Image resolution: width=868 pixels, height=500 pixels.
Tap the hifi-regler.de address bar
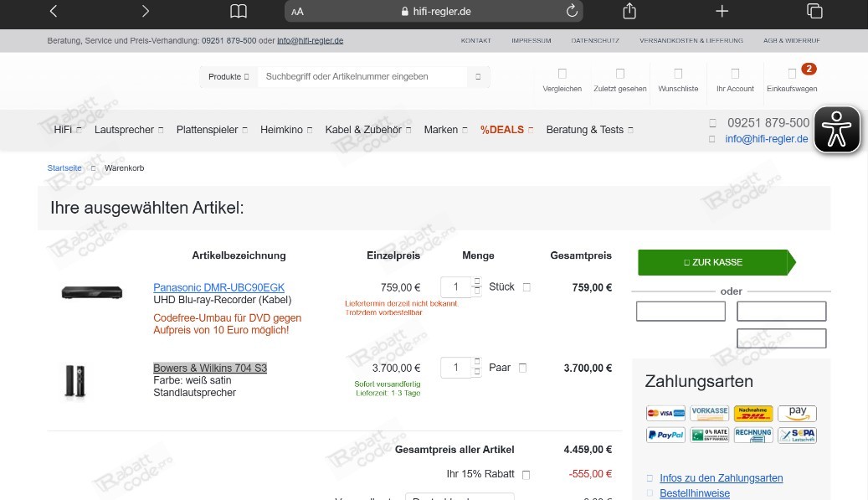(434, 11)
